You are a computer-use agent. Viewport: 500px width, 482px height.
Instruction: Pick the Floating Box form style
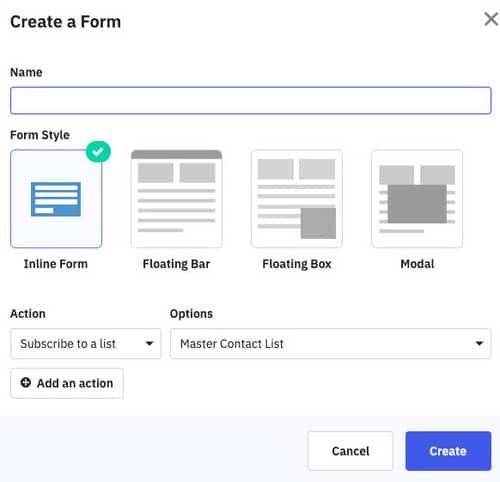[x=297, y=199]
